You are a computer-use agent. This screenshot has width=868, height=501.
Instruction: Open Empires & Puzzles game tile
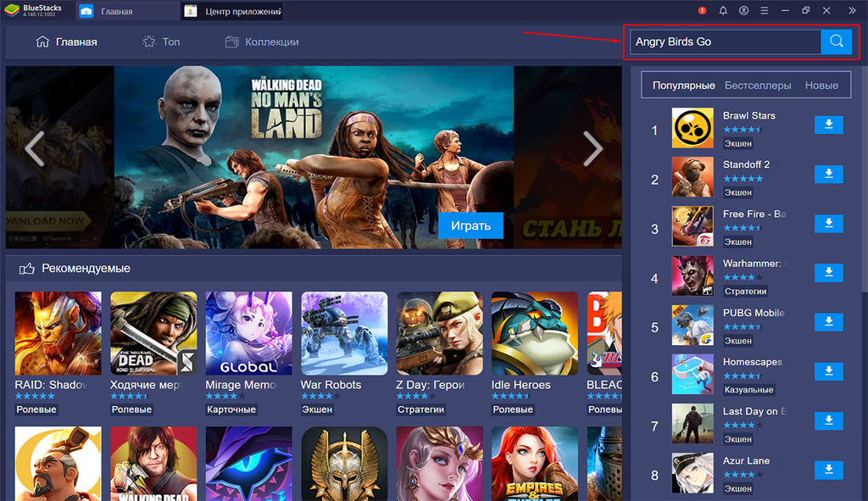pos(535,464)
